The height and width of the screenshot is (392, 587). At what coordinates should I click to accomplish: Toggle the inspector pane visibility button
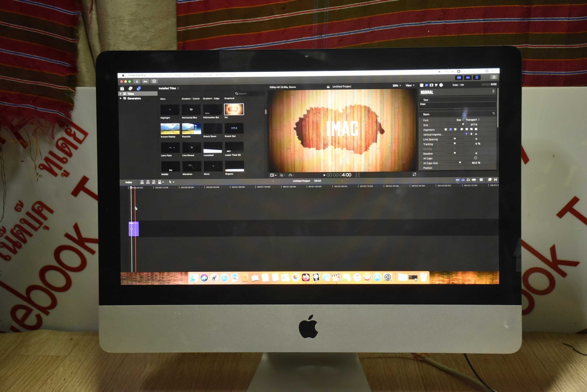pos(477,77)
